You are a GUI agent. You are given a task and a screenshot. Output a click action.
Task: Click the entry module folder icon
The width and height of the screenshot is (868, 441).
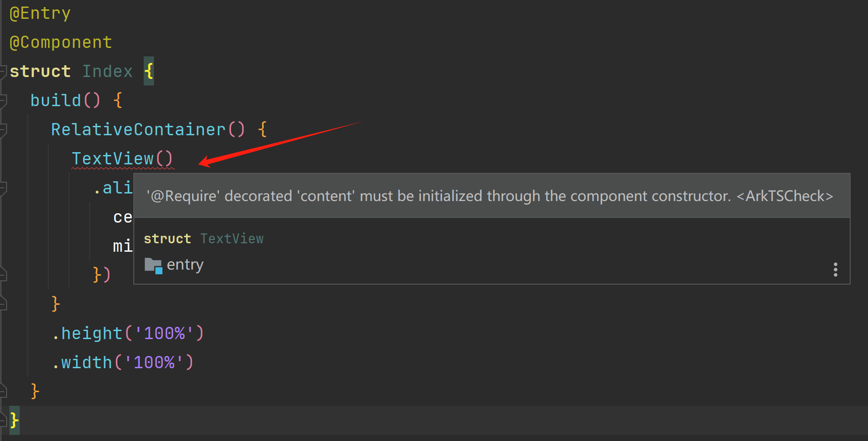tap(154, 266)
